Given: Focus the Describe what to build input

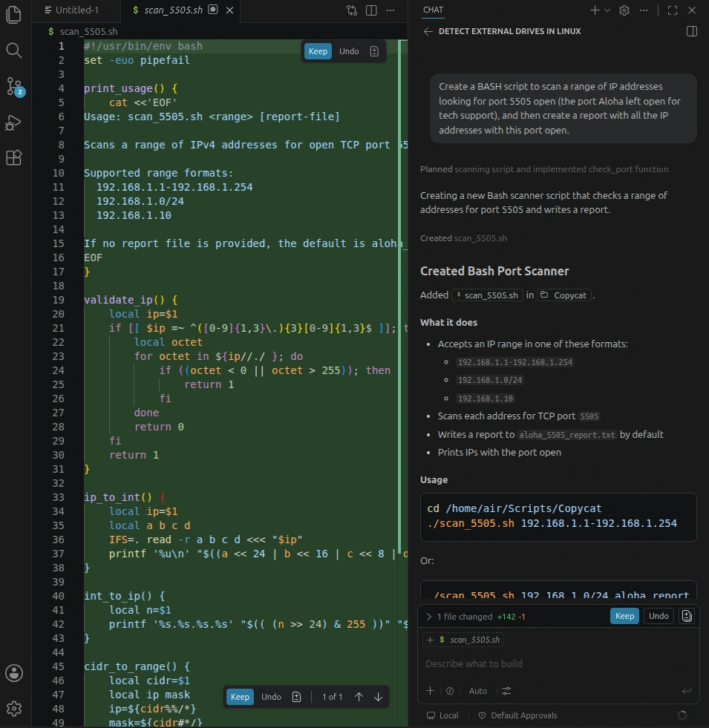Looking at the screenshot, I should click(x=558, y=664).
